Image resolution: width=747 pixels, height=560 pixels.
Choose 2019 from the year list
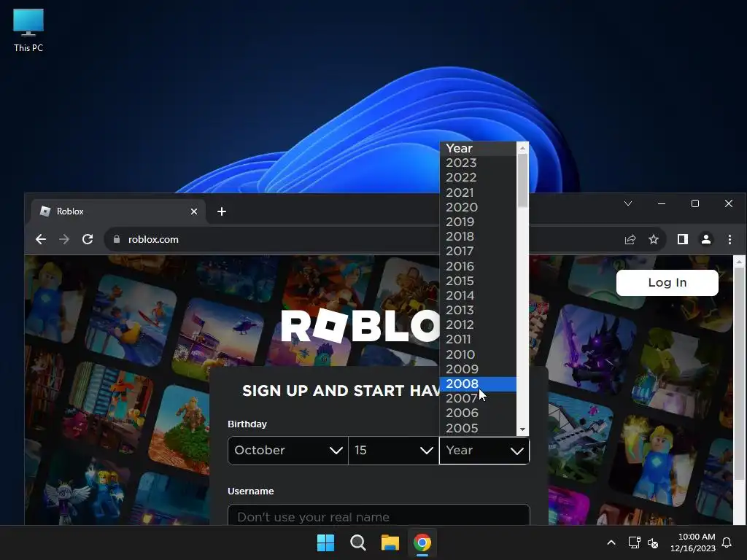(478, 222)
